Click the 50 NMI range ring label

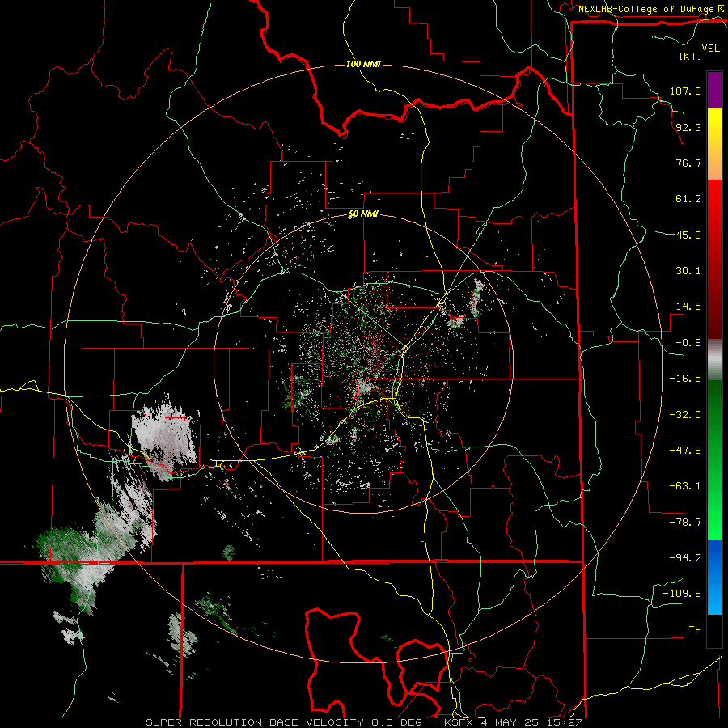[363, 214]
